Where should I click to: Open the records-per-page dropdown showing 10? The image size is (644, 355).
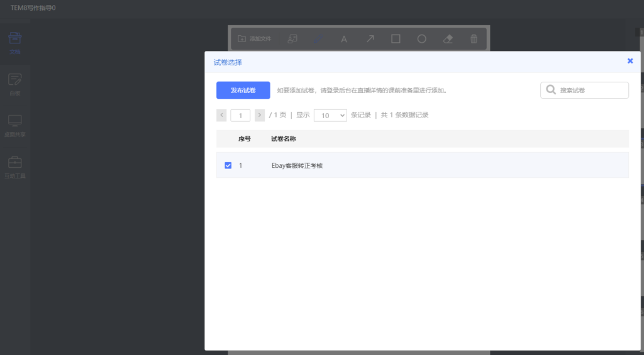[330, 116]
